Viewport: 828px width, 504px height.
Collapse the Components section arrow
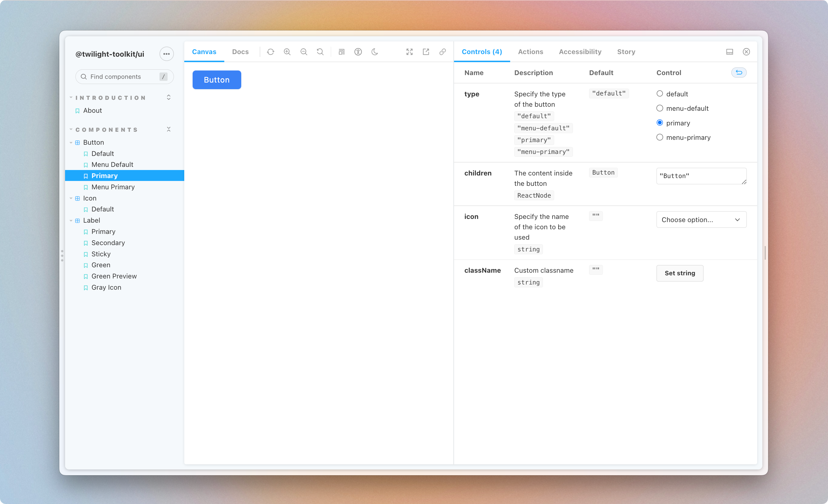tap(71, 129)
